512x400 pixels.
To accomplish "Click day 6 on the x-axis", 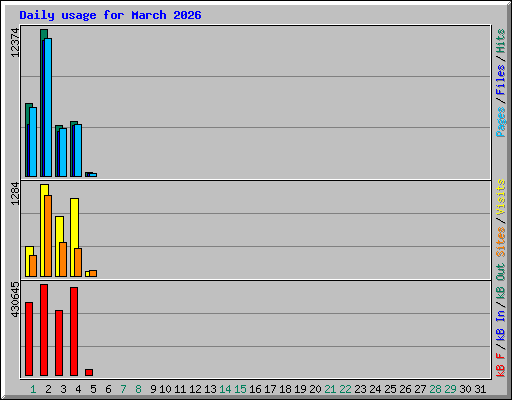I will [108, 389].
